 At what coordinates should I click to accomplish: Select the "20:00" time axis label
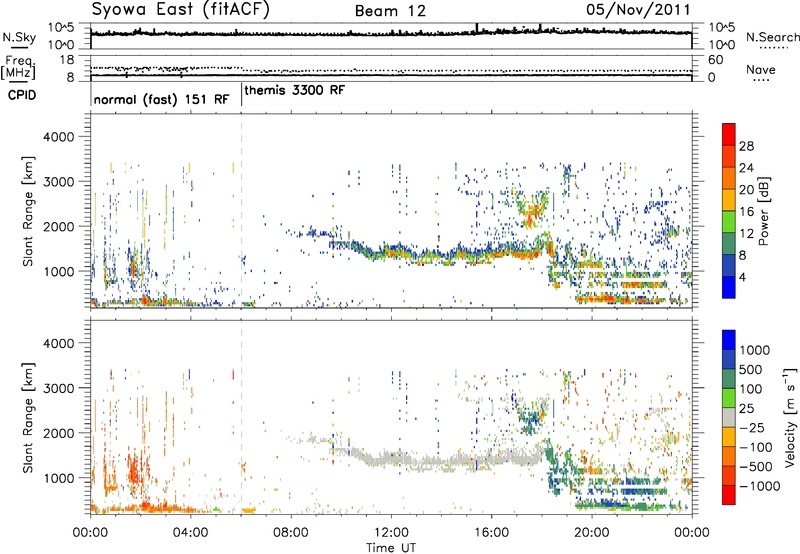(x=592, y=532)
